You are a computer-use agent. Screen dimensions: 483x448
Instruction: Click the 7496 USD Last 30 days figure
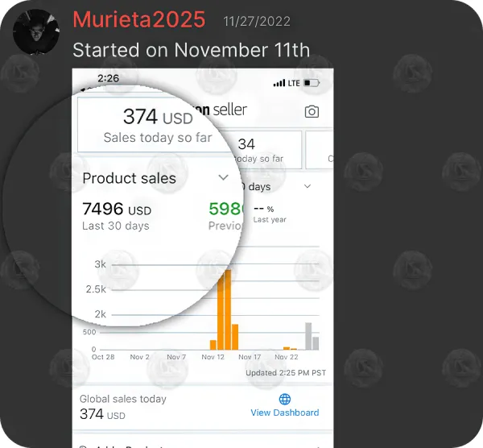click(x=117, y=216)
